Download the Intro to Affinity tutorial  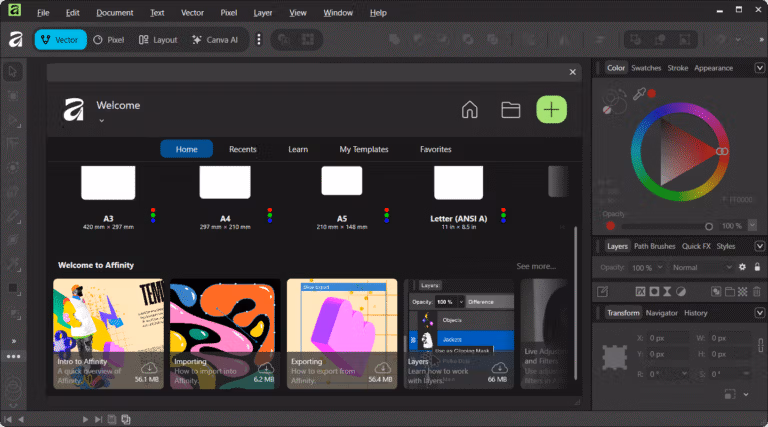point(149,368)
